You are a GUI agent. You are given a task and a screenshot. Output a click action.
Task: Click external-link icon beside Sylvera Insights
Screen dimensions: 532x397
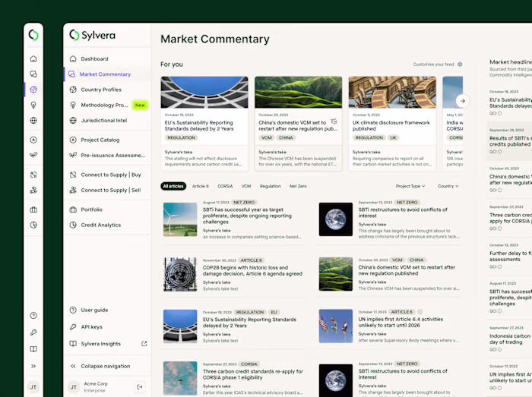[x=144, y=343]
